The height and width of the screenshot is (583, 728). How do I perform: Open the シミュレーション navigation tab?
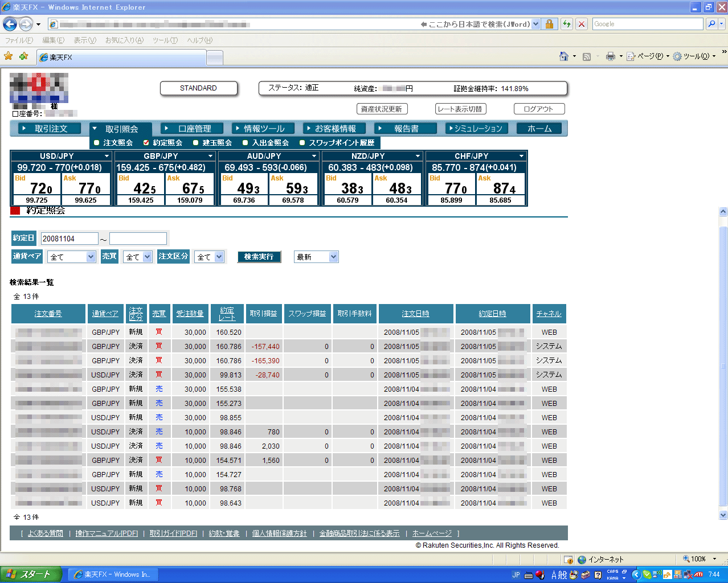pos(477,129)
